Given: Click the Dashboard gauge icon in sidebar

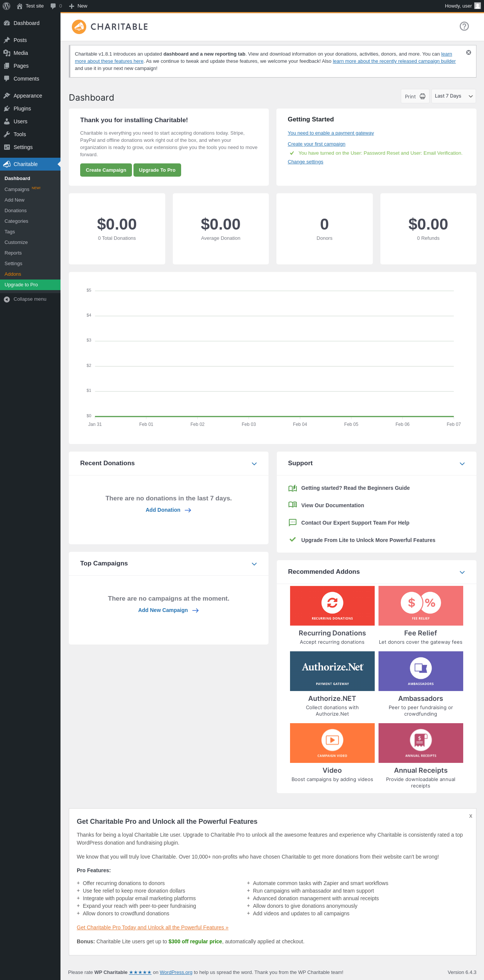Looking at the screenshot, I should coord(7,23).
